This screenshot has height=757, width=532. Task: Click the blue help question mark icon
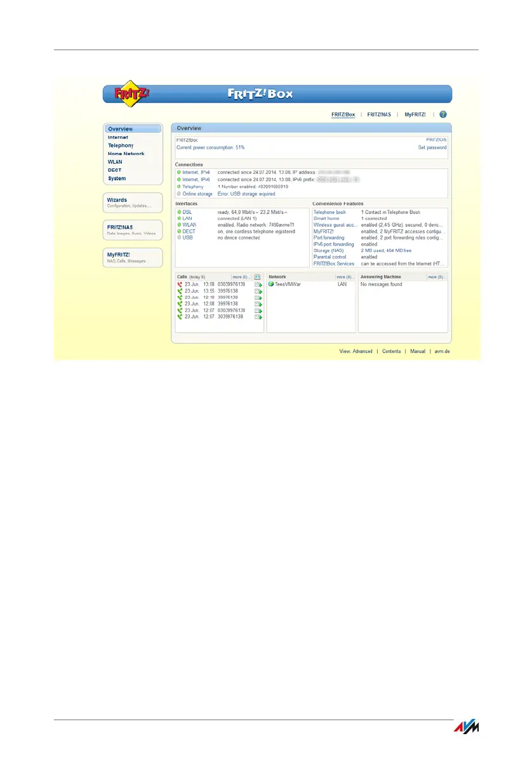(442, 114)
